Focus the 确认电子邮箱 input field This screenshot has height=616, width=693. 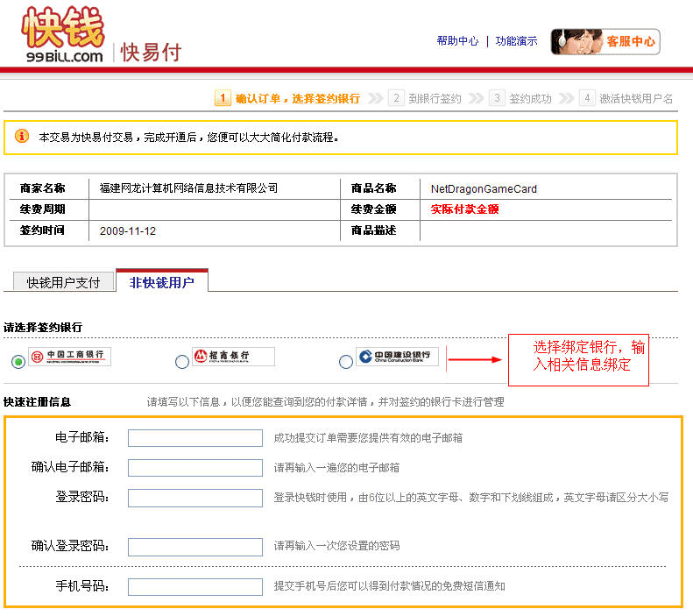pyautogui.click(x=194, y=468)
